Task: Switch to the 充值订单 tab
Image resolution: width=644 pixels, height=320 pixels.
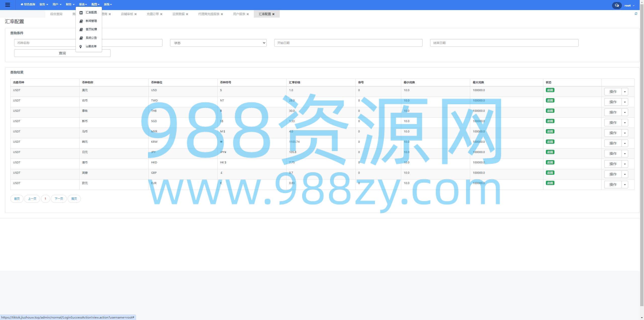Action: 152,14
